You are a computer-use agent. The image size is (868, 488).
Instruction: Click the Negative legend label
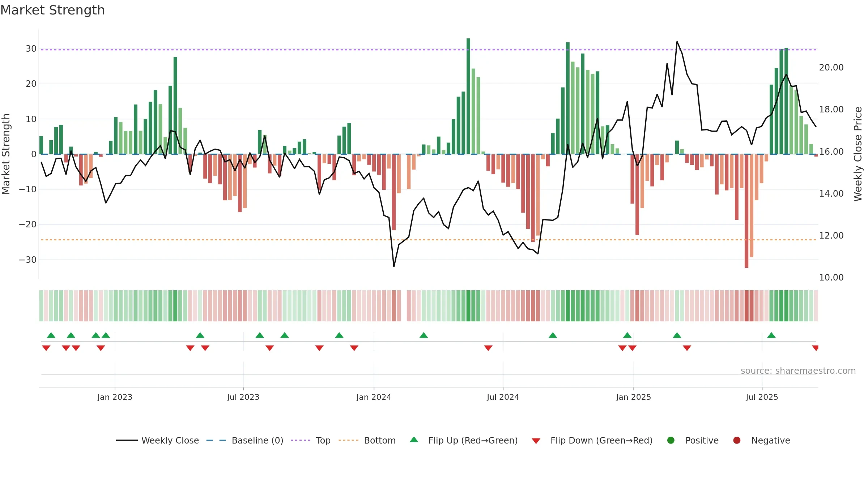(770, 440)
